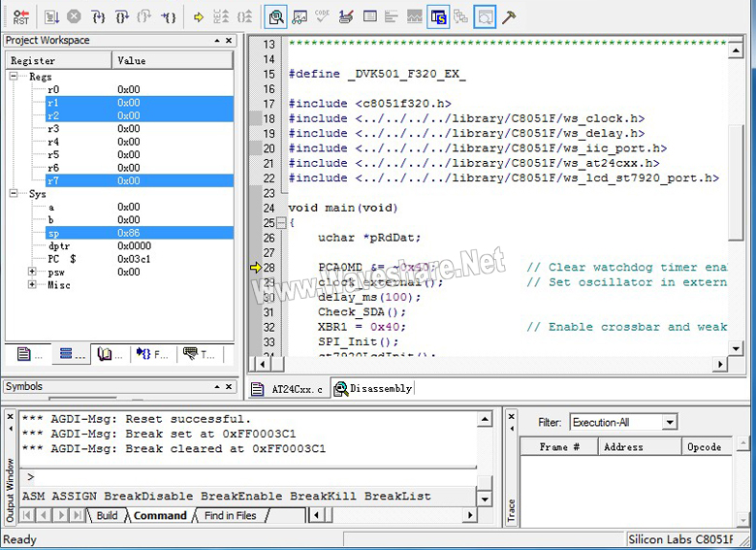Toggle the Symbol Window toolbar icon

pyautogui.click(x=438, y=17)
